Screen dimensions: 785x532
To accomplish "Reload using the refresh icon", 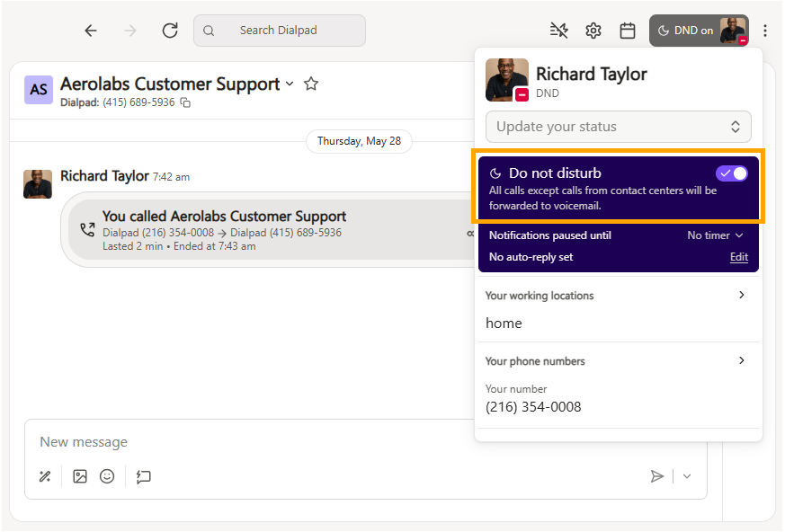I will click(170, 31).
